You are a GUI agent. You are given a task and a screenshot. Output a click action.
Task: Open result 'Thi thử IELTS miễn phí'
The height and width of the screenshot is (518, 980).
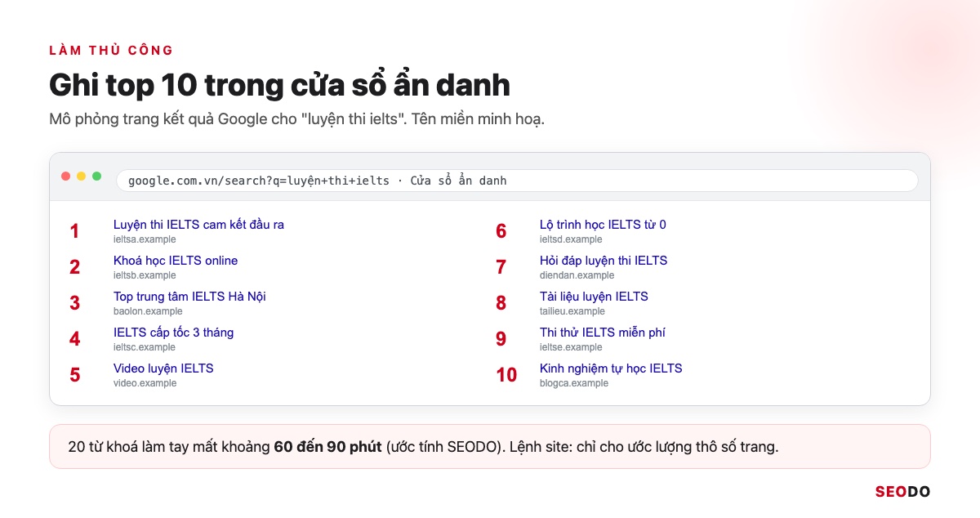603,333
